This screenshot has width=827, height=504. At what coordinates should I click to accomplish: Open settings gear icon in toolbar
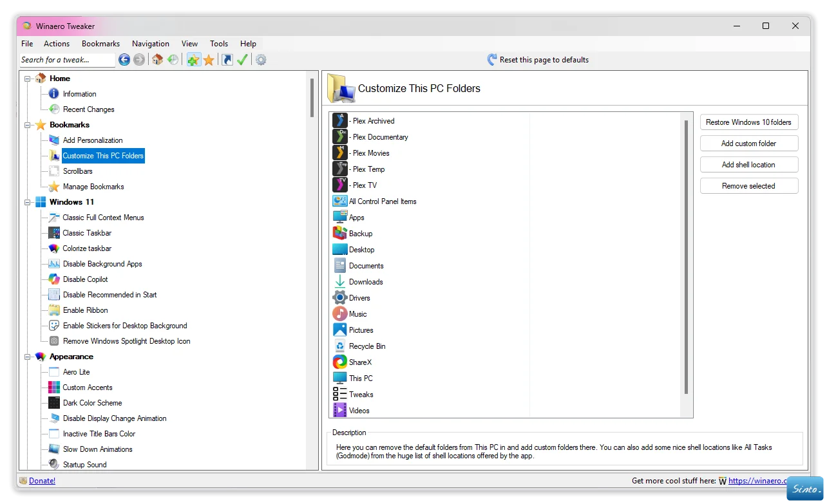pos(261,60)
